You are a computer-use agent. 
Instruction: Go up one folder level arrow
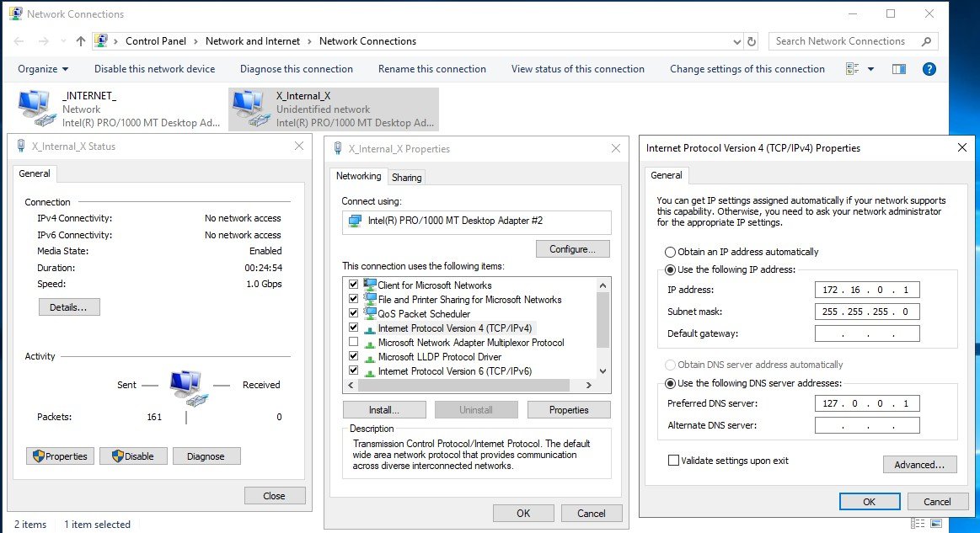pos(81,41)
